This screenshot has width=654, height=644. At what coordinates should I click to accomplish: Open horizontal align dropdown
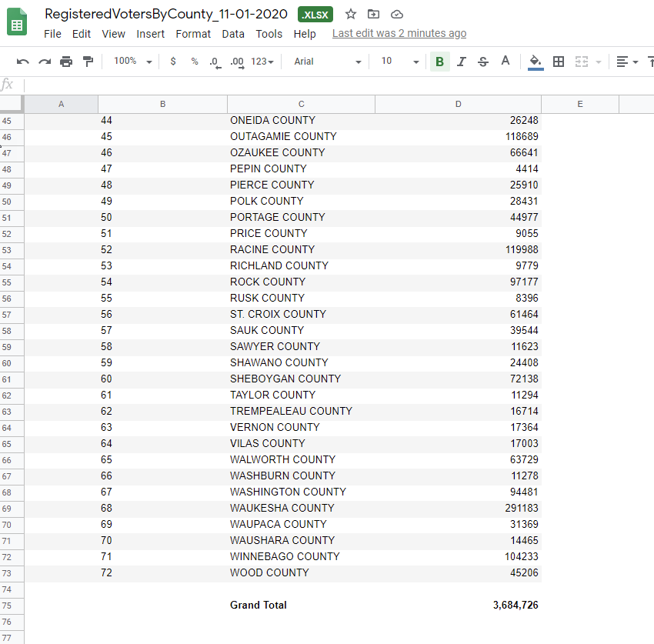click(627, 62)
